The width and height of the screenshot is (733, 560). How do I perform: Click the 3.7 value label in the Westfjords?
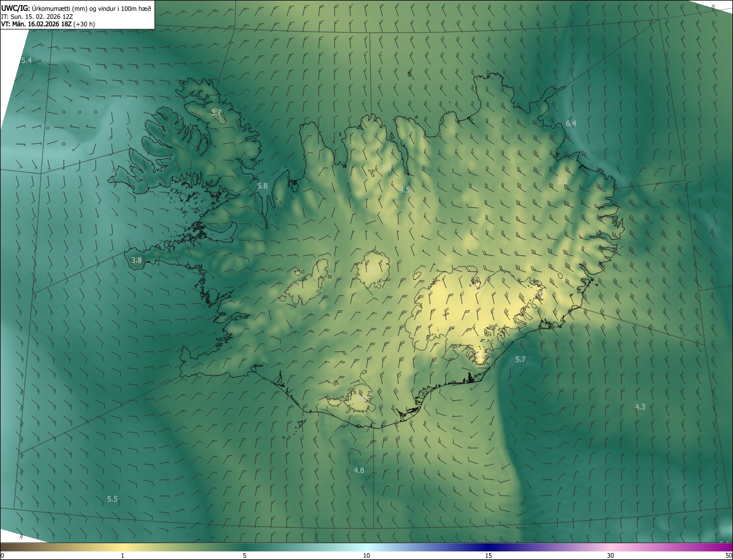pyautogui.click(x=216, y=113)
